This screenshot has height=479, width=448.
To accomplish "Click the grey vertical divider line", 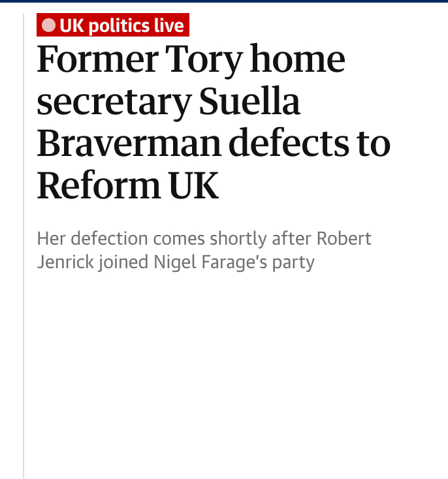I will click(24, 261).
